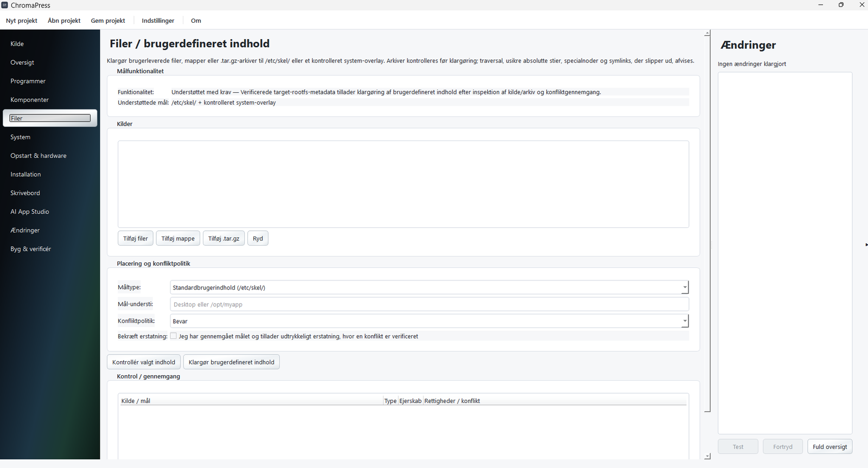Select Komponenter in the sidebar
The image size is (868, 468).
50,100
